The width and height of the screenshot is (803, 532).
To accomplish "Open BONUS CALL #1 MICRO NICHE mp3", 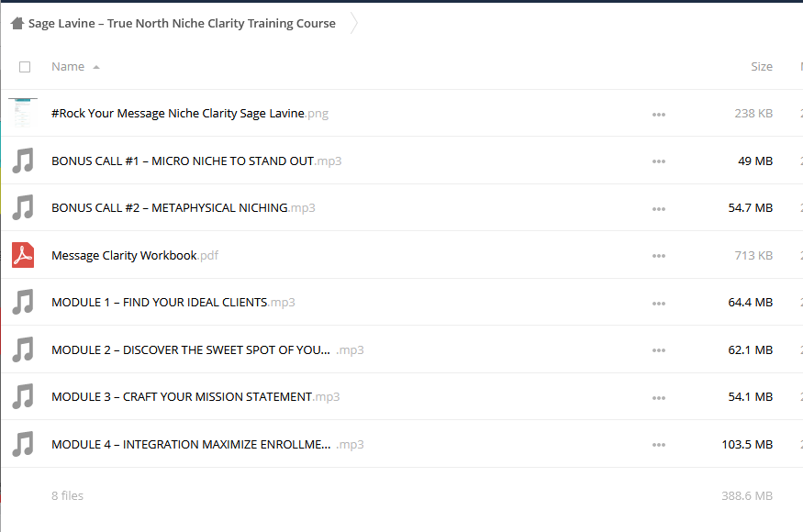I will coord(196,161).
